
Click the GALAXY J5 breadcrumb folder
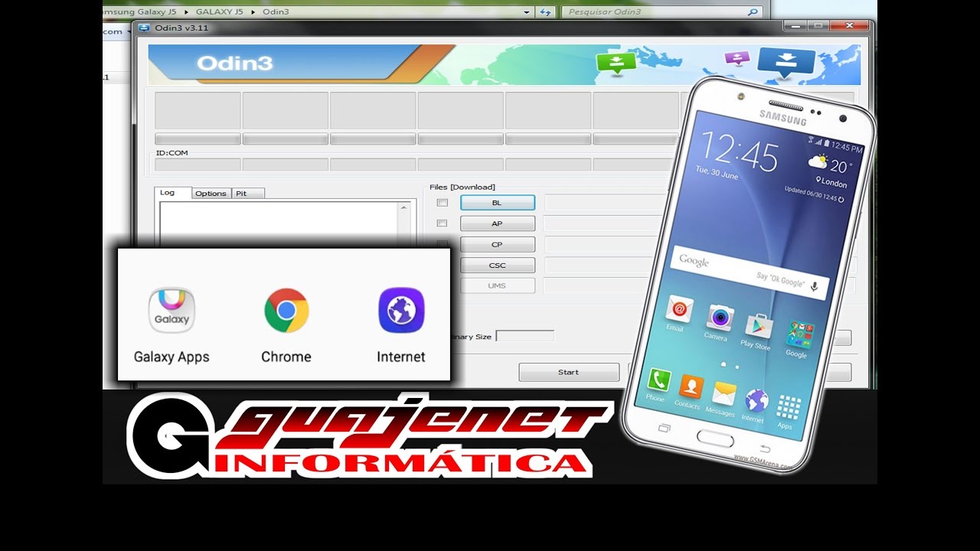(219, 12)
